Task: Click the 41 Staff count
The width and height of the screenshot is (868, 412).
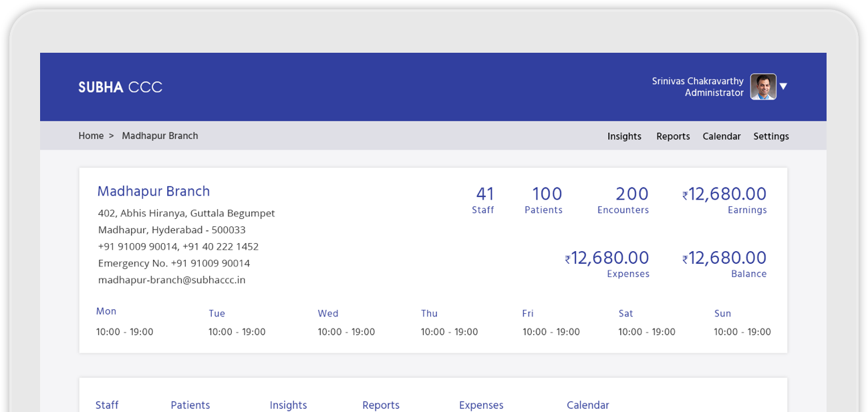Action: (x=484, y=200)
